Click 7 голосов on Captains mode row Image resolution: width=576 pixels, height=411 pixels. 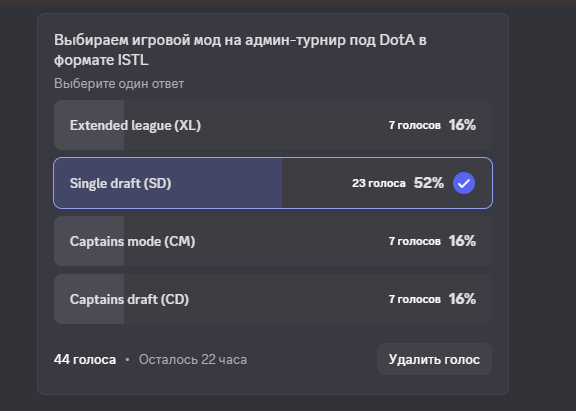pos(415,241)
